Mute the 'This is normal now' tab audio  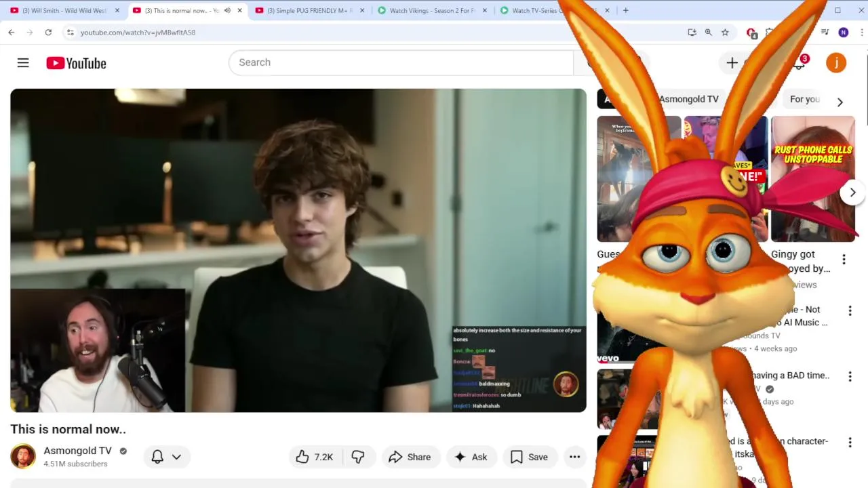pos(227,10)
